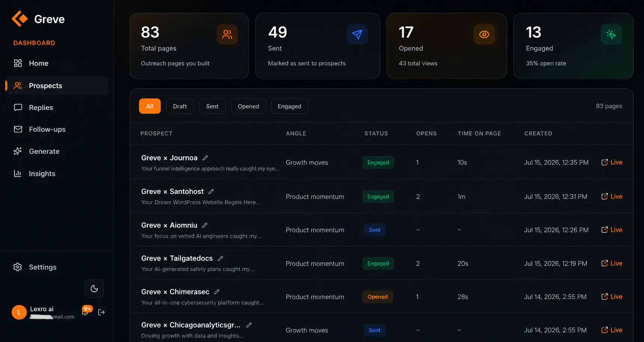The height and width of the screenshot is (342, 644).
Task: Click the Engaged cursor-click icon
Action: pos(611,34)
